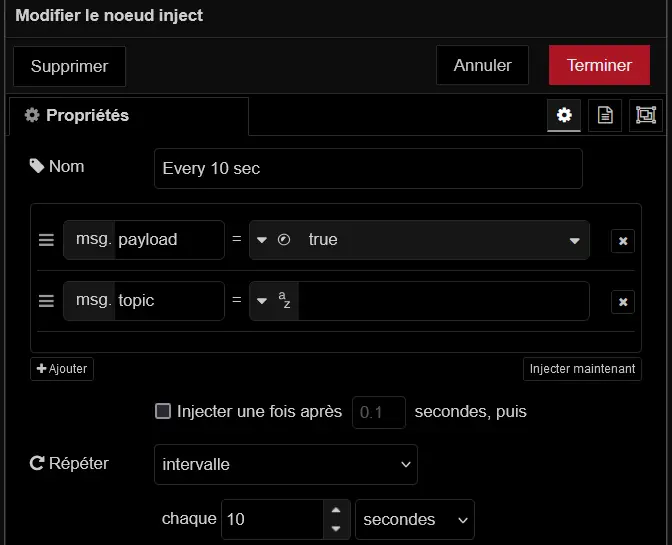Click the Annuler button
The image size is (672, 545).
[482, 65]
